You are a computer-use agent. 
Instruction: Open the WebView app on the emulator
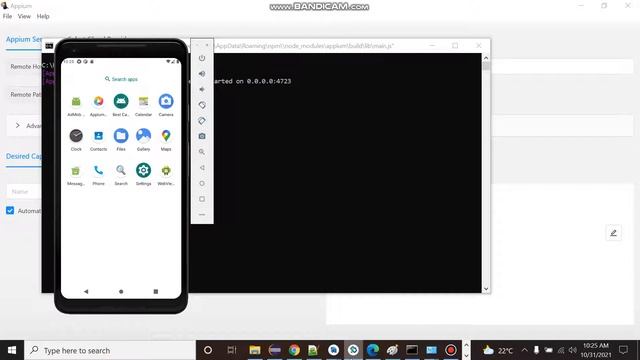point(166,171)
